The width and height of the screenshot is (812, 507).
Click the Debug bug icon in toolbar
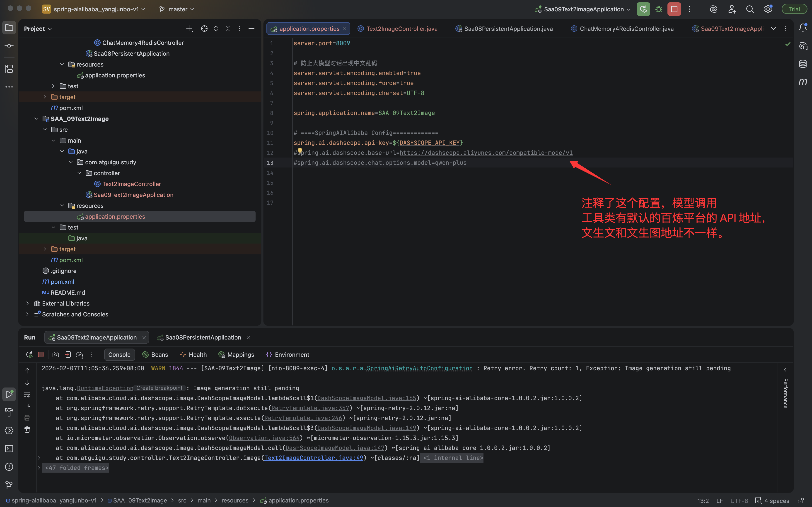[659, 9]
